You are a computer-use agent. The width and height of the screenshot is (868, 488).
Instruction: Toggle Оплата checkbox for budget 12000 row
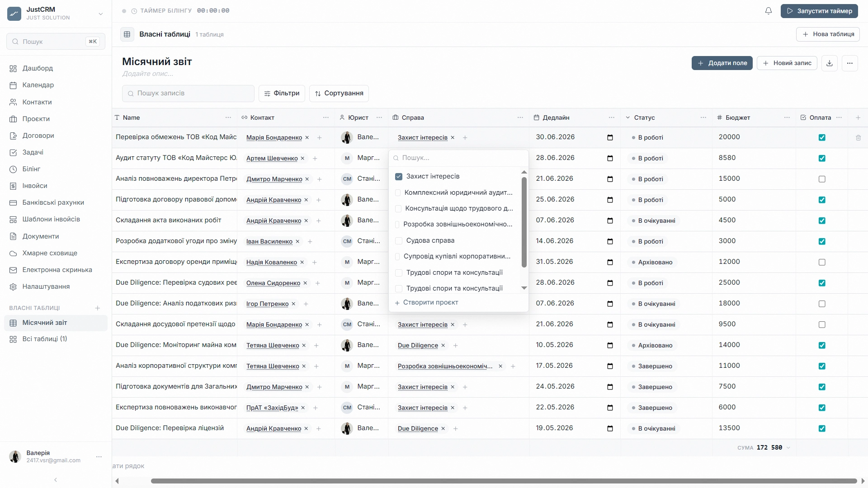point(822,262)
